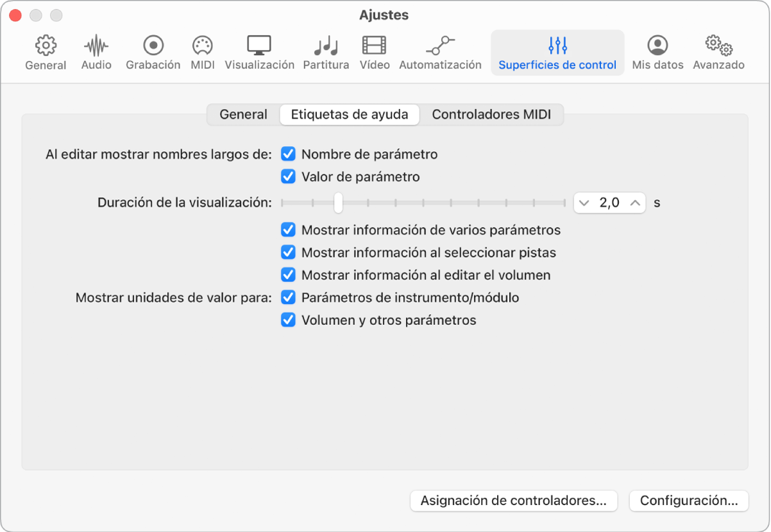Screen dimensions: 771x532
Task: Open the Audio waveform settings pane
Action: [x=96, y=53]
